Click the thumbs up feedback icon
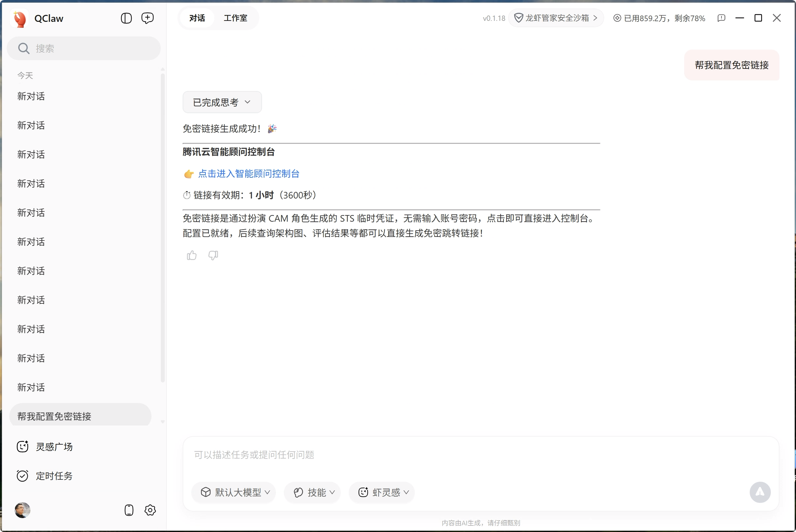The image size is (796, 532). coord(192,255)
